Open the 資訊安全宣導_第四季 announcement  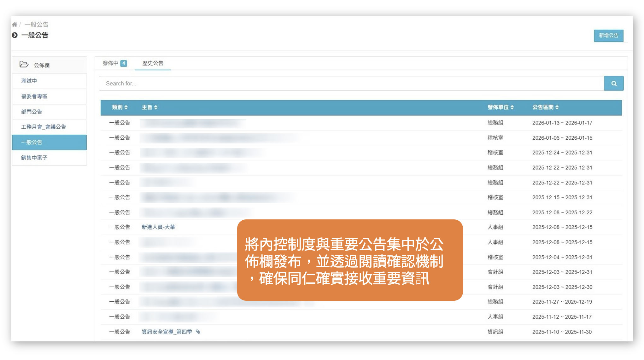pos(167,332)
